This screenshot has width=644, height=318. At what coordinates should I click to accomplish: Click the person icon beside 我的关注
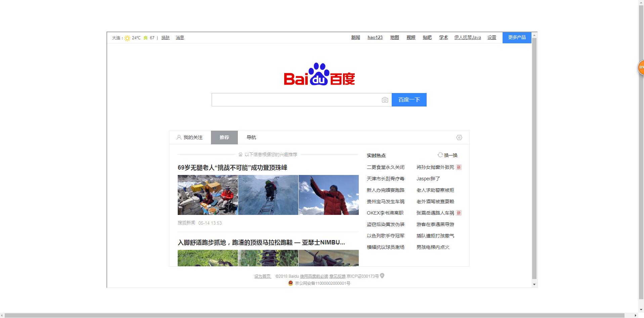pos(178,137)
